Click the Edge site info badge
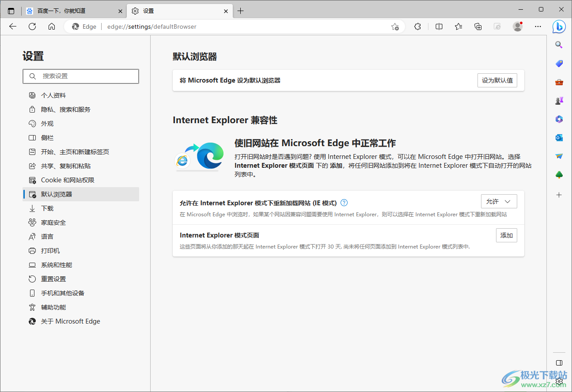Image resolution: width=572 pixels, height=392 pixels. [84, 26]
